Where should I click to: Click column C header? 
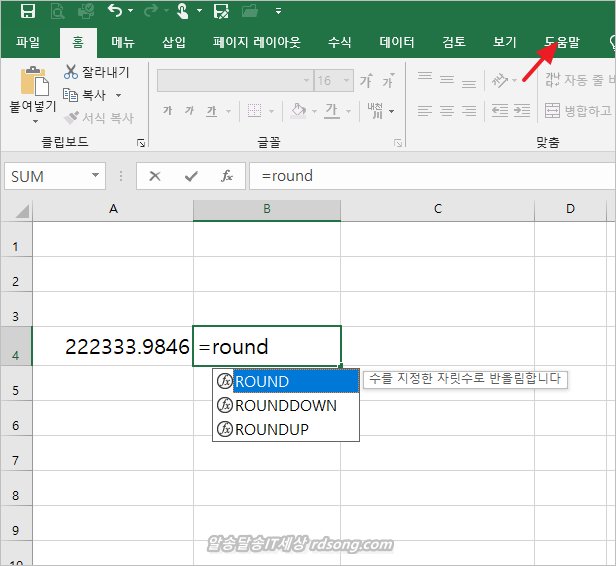[x=438, y=208]
